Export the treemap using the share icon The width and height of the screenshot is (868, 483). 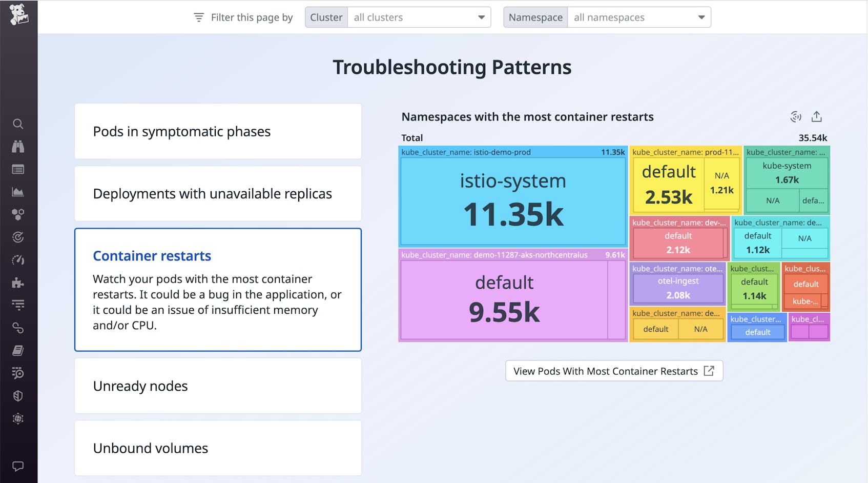[817, 116]
